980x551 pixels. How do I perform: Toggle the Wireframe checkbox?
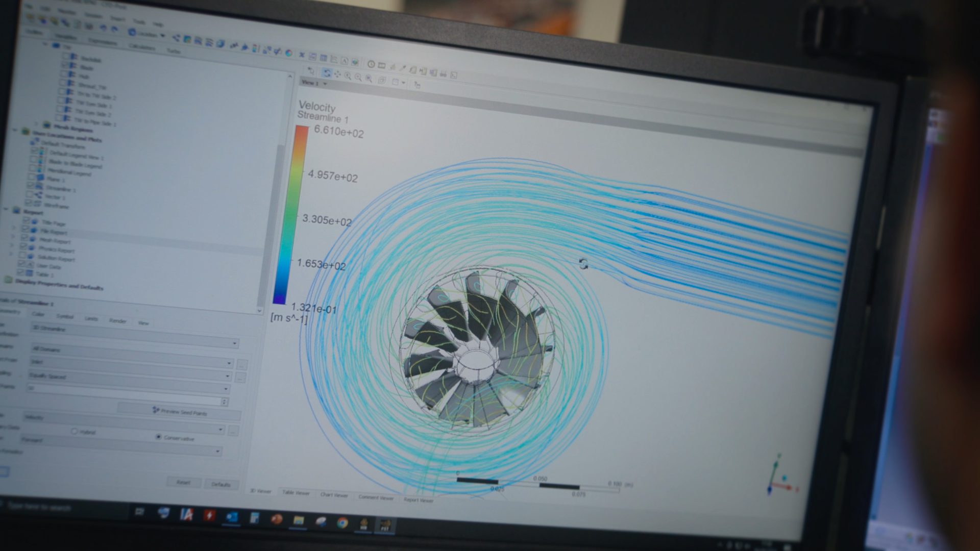pyautogui.click(x=29, y=203)
